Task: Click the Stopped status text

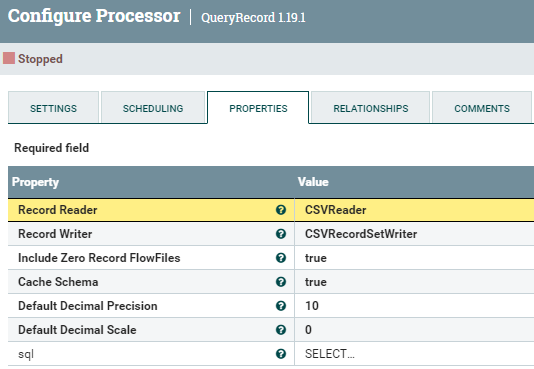Action: click(x=40, y=59)
